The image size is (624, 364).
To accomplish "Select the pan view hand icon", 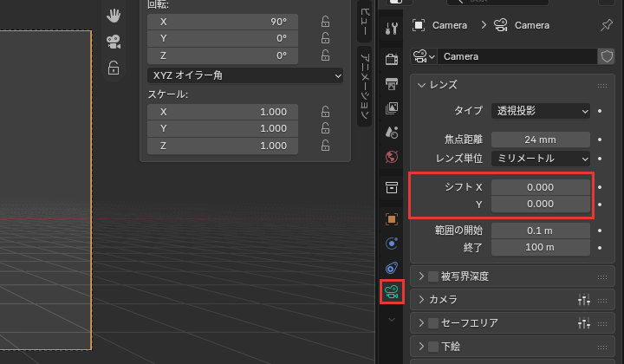I will pyautogui.click(x=114, y=16).
